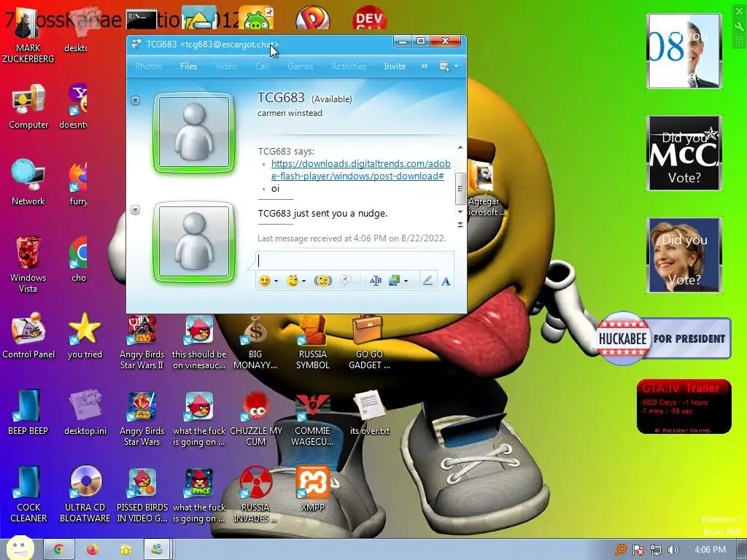The height and width of the screenshot is (560, 747).
Task: Click the clock showing 4:06 PM
Action: click(710, 550)
